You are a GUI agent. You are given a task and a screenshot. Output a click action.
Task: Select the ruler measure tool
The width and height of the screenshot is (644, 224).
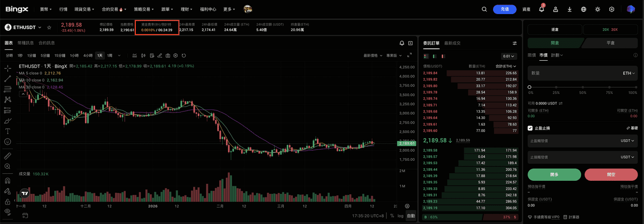click(8, 156)
